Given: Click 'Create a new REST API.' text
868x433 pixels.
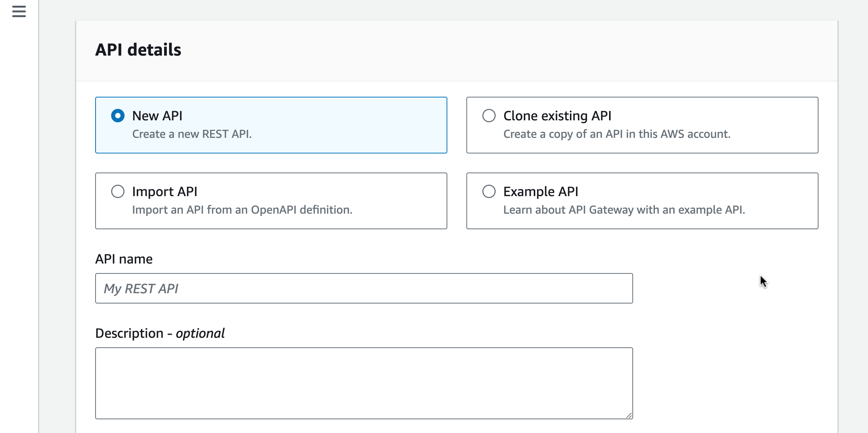Looking at the screenshot, I should (192, 134).
